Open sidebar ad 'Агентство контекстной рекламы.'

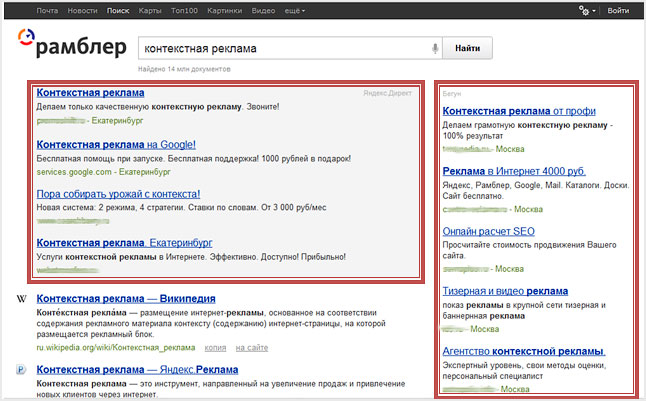[x=524, y=351]
